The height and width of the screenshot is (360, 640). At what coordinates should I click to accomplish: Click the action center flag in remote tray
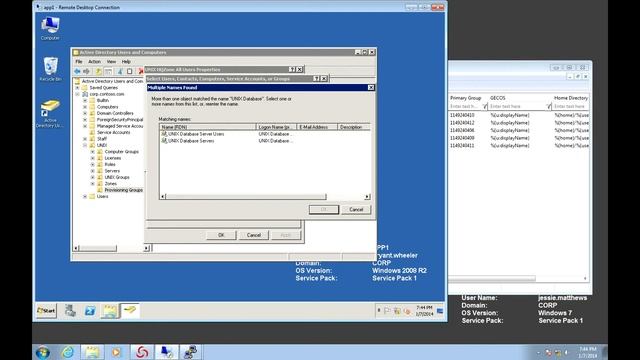[387, 311]
